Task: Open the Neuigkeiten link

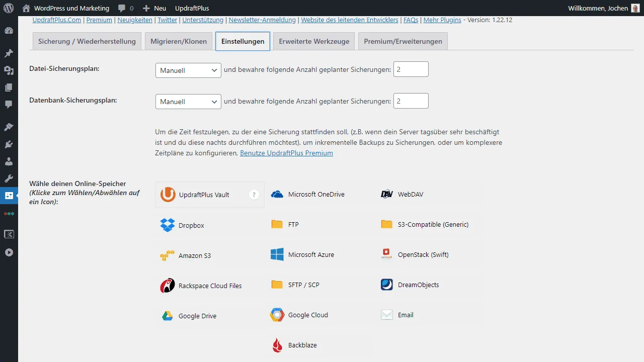Action: [135, 20]
